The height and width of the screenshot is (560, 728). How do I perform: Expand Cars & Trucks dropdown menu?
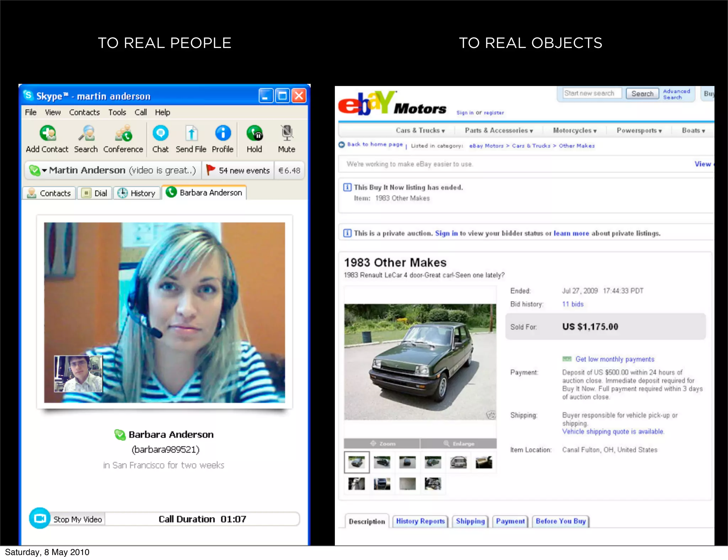[x=421, y=131]
